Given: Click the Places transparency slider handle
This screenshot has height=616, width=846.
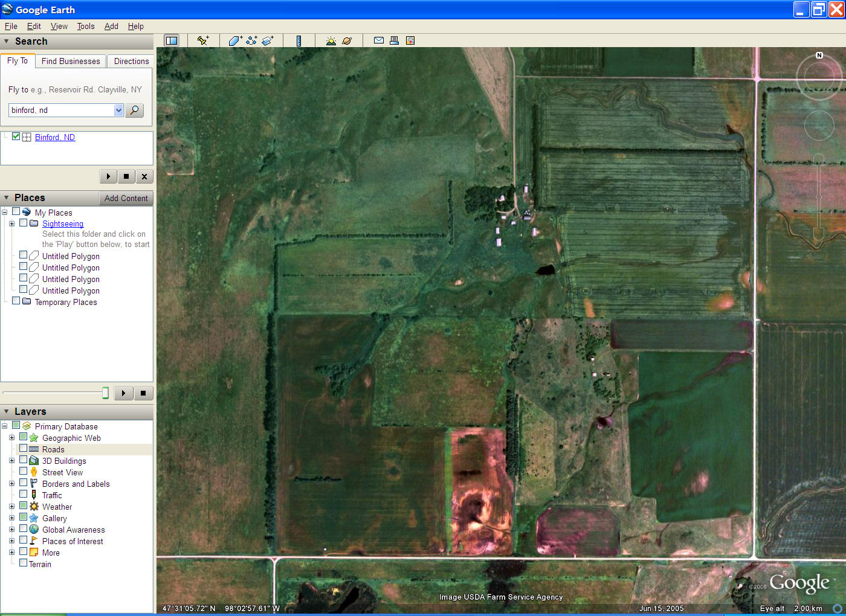Looking at the screenshot, I should tap(105, 393).
